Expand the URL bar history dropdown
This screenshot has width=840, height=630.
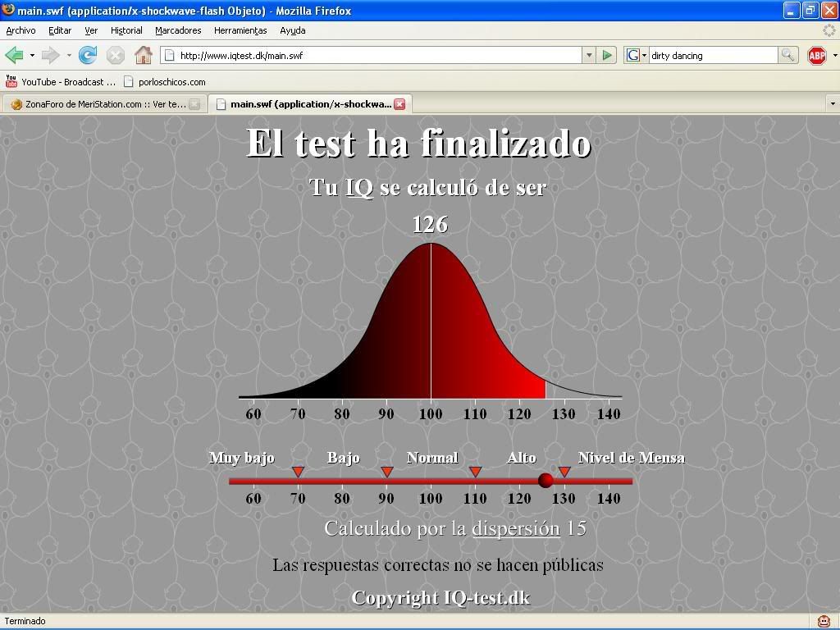pyautogui.click(x=588, y=55)
